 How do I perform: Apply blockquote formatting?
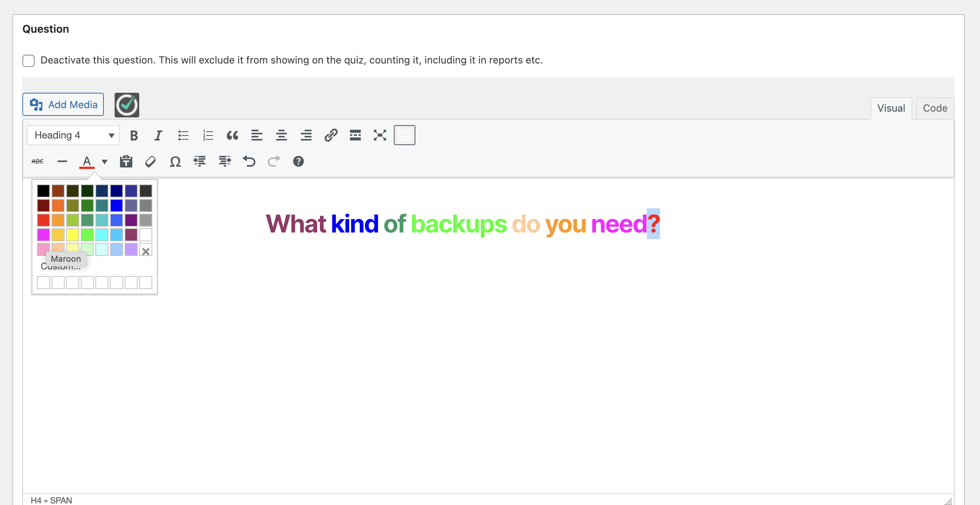point(232,135)
